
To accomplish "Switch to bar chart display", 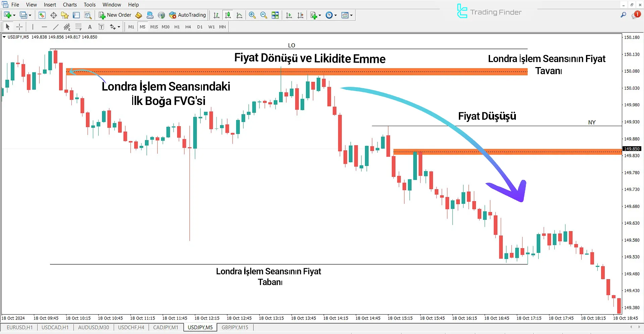I will (216, 15).
